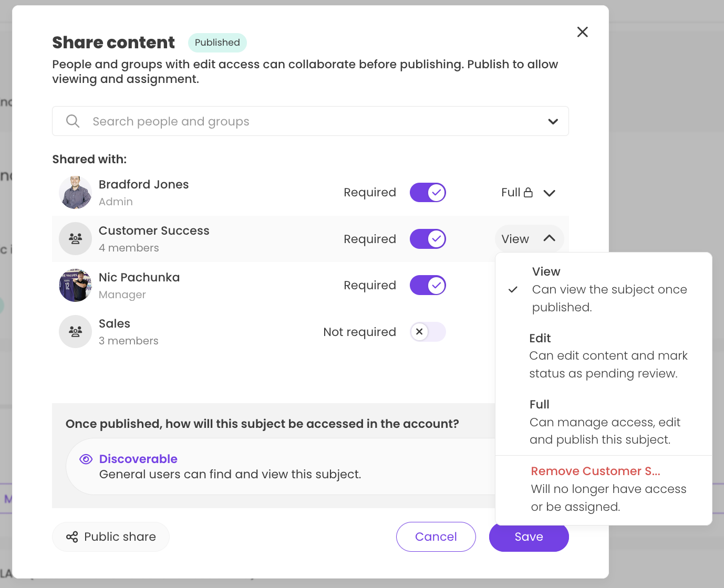The width and height of the screenshot is (724, 588).
Task: Open the Public share options
Action: pyautogui.click(x=111, y=537)
